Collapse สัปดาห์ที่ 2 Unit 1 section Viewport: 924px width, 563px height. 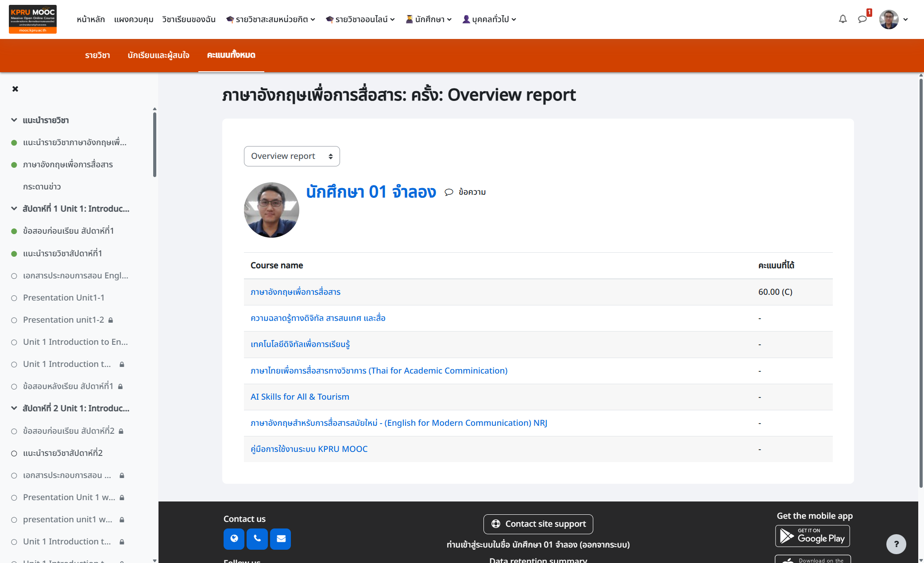14,408
